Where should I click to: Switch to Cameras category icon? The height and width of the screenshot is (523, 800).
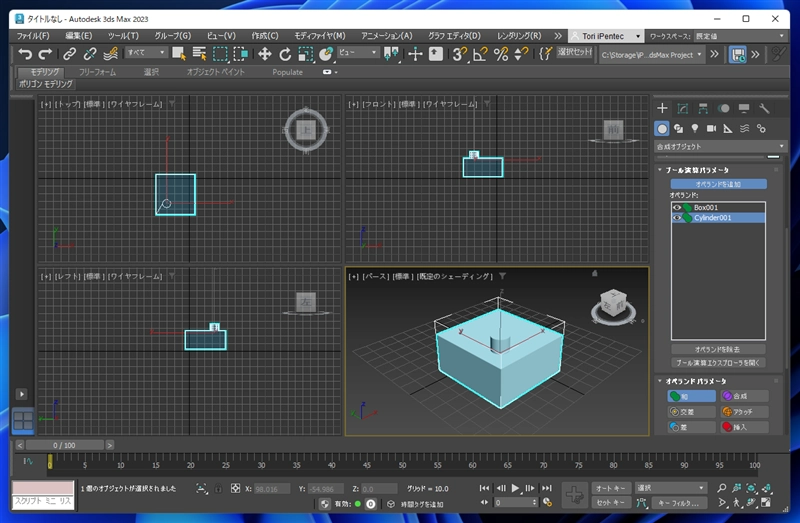[x=711, y=129]
